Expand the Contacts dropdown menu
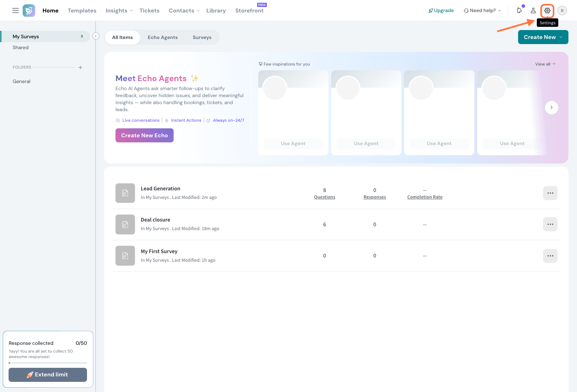This screenshot has height=392, width=577. coord(184,11)
